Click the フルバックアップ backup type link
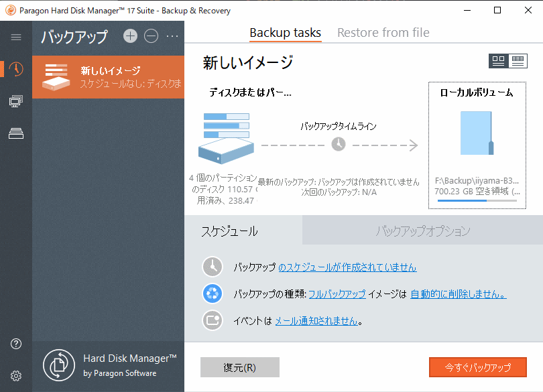This screenshot has height=392, width=543. [337, 294]
